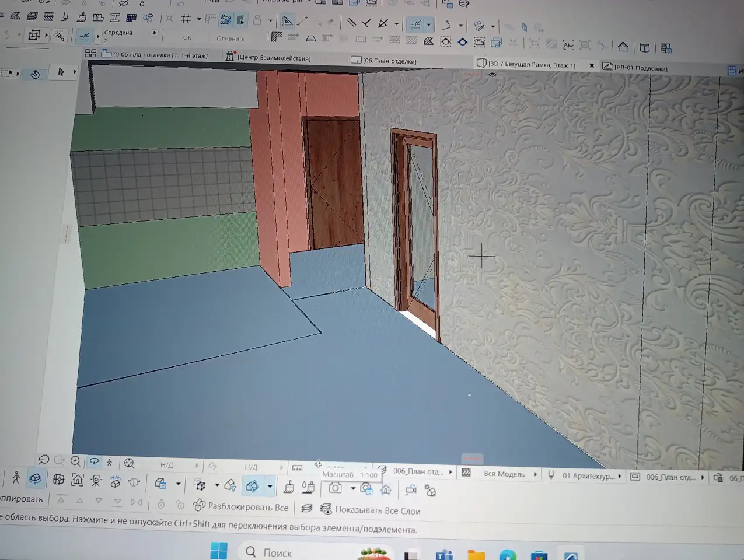Viewport: 744px width, 560px height.
Task: Click the grid snap hash icon
Action: [x=186, y=19]
